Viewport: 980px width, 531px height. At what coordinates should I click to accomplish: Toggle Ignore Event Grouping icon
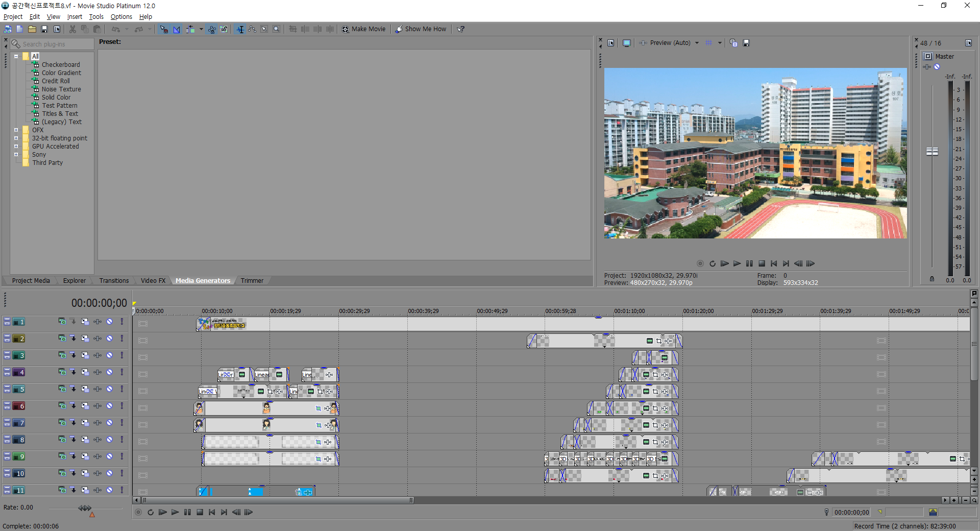[x=224, y=29]
